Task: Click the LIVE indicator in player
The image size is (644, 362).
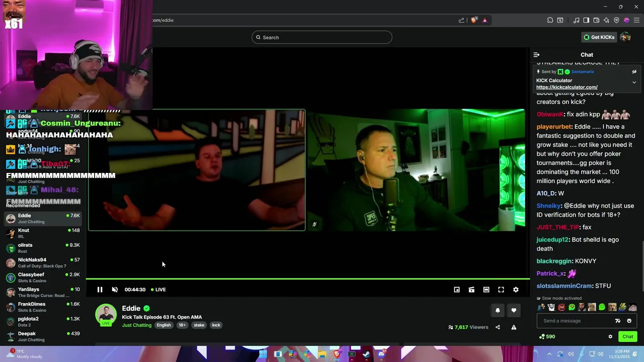Action: (158, 290)
